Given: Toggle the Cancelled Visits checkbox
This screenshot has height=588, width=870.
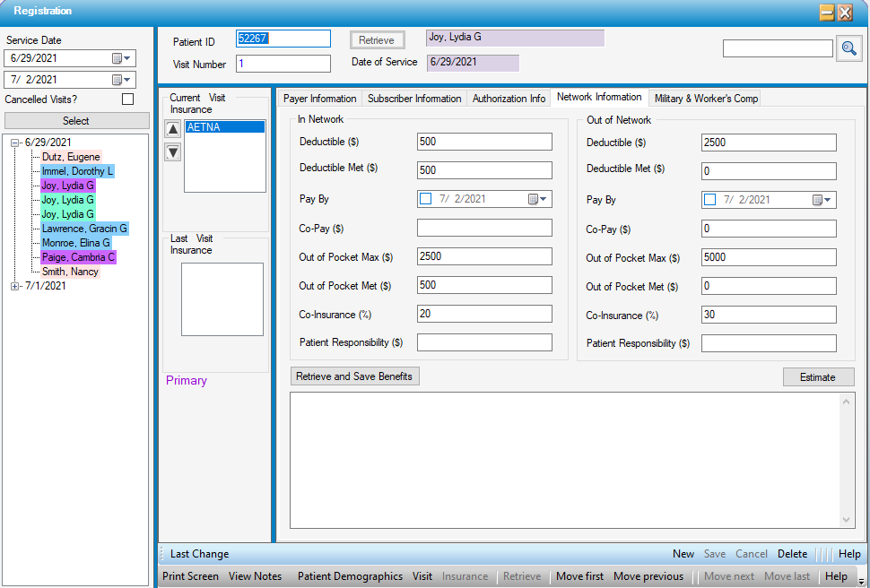Looking at the screenshot, I should tap(127, 99).
